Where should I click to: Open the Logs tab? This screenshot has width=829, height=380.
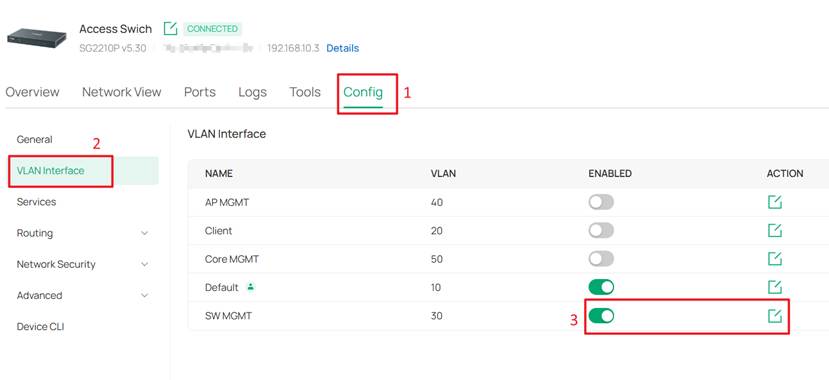click(252, 92)
